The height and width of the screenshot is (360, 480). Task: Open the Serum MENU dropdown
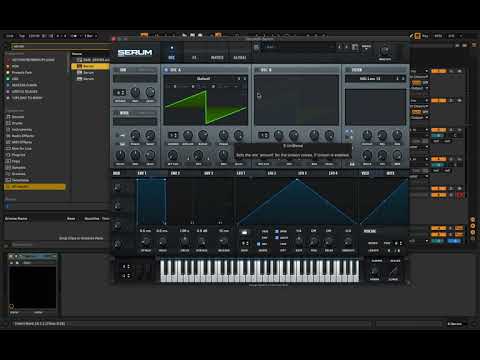click(366, 47)
